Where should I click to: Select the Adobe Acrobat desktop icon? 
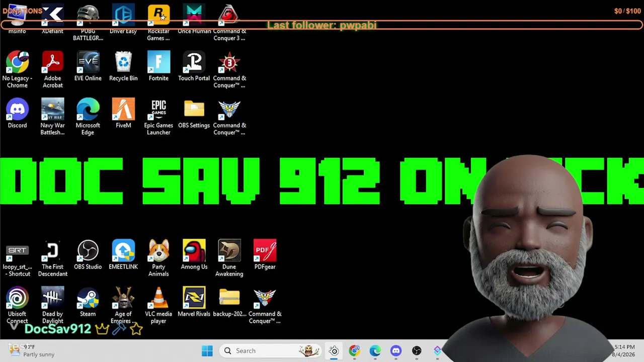(x=52, y=69)
